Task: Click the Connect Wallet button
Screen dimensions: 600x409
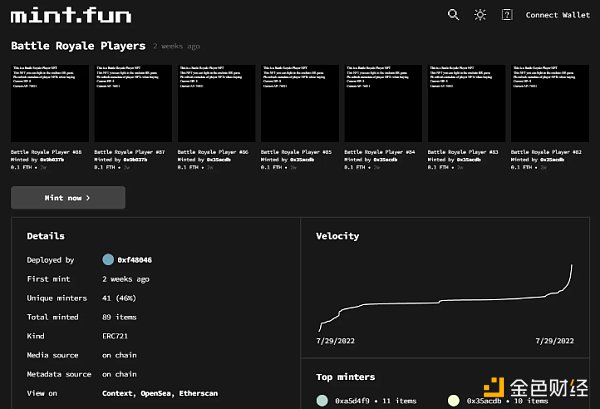Action: [557, 15]
